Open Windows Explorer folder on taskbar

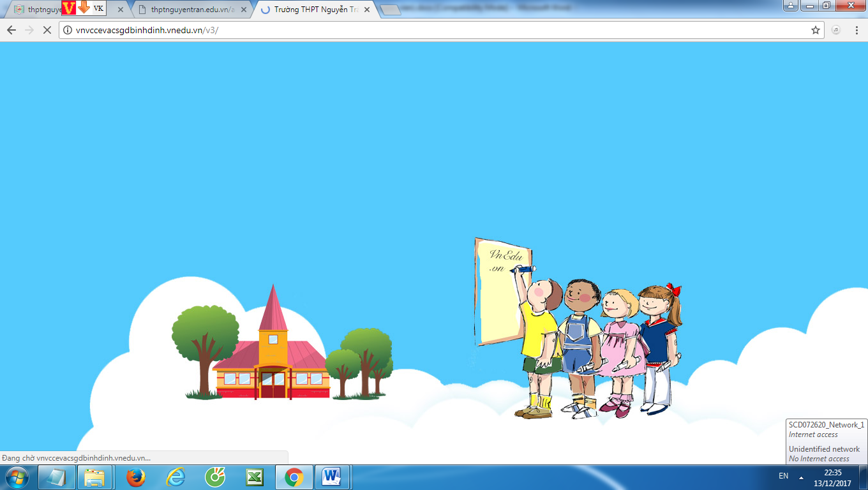(x=94, y=477)
